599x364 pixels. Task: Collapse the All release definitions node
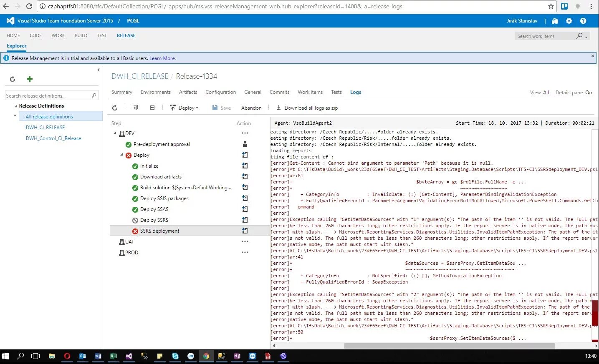point(15,115)
